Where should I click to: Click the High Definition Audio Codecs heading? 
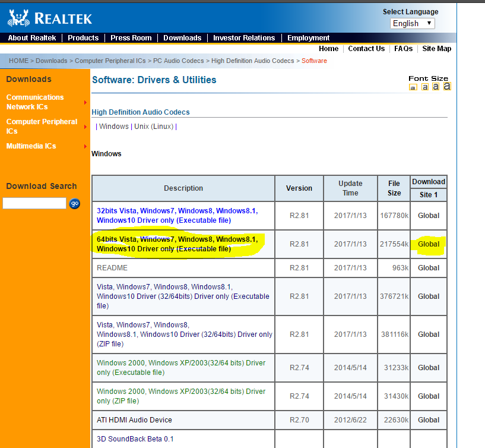coord(141,112)
